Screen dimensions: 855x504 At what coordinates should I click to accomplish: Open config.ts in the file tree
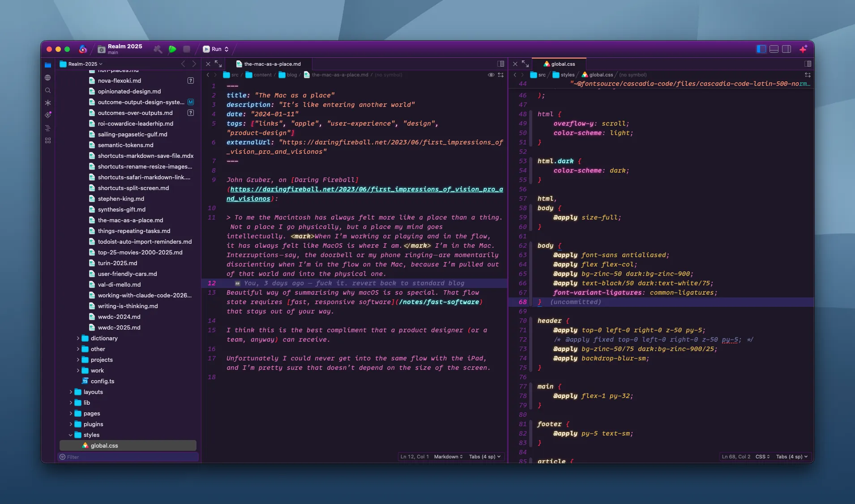(102, 381)
